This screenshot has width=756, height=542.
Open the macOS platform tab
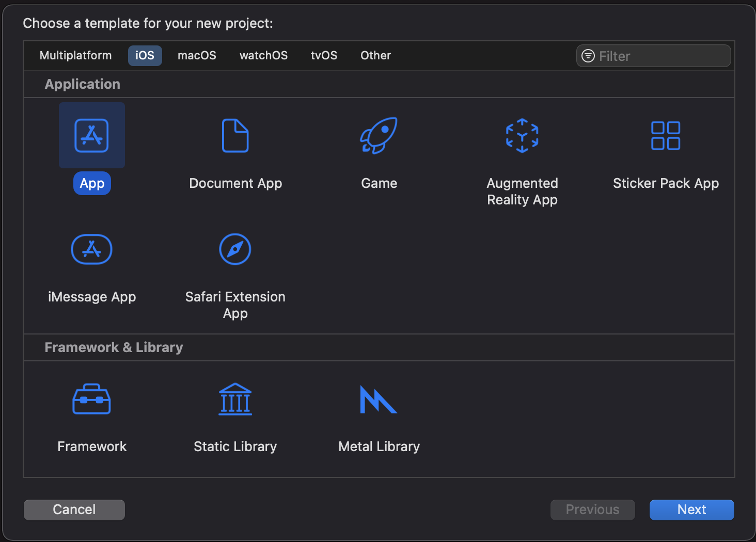click(x=197, y=55)
